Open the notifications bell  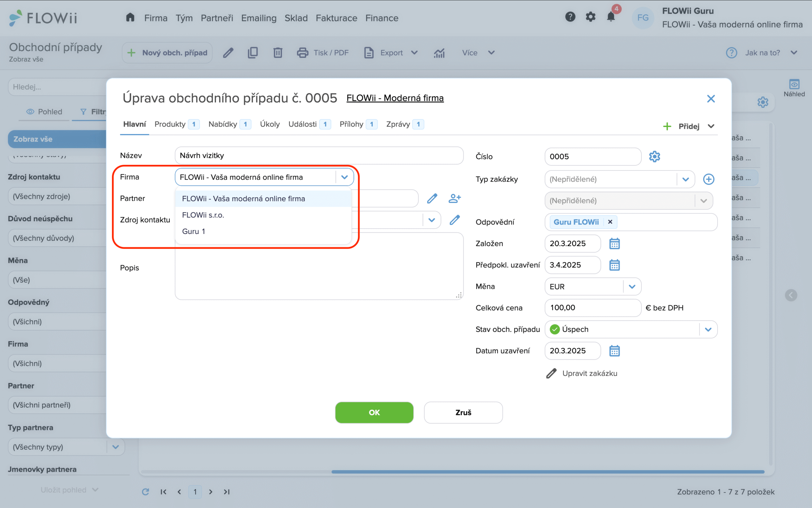(x=611, y=17)
